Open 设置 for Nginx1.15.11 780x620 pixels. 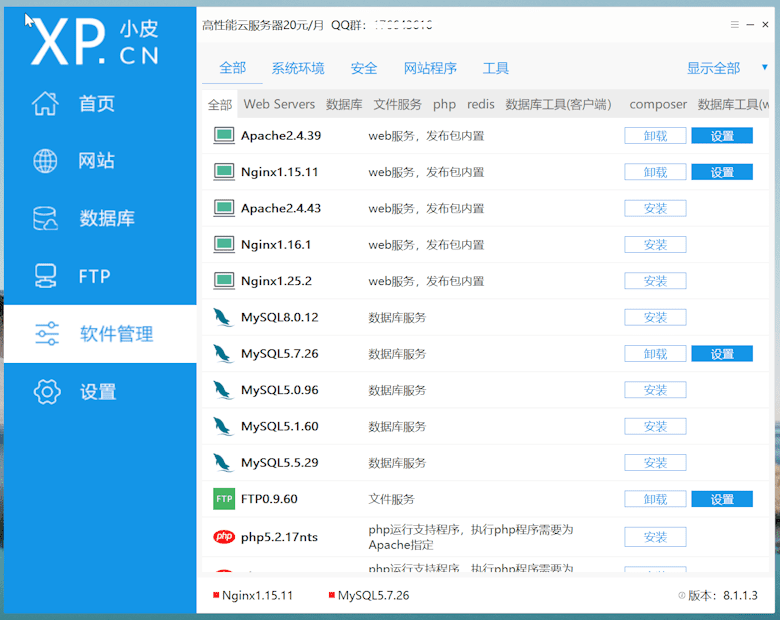722,172
